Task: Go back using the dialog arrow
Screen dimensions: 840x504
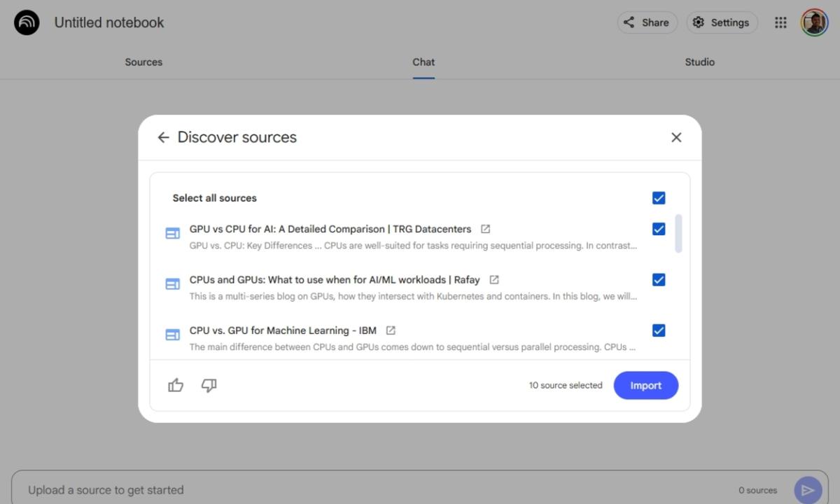Action: pos(163,137)
